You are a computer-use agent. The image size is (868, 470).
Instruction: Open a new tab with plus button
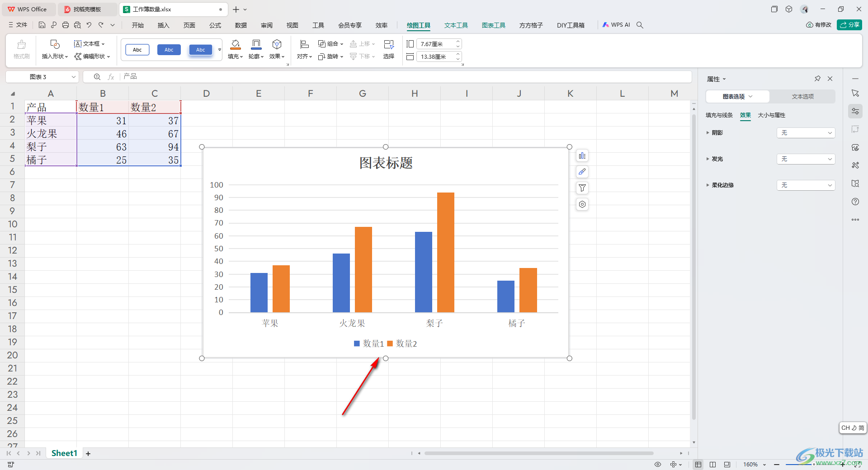236,9
